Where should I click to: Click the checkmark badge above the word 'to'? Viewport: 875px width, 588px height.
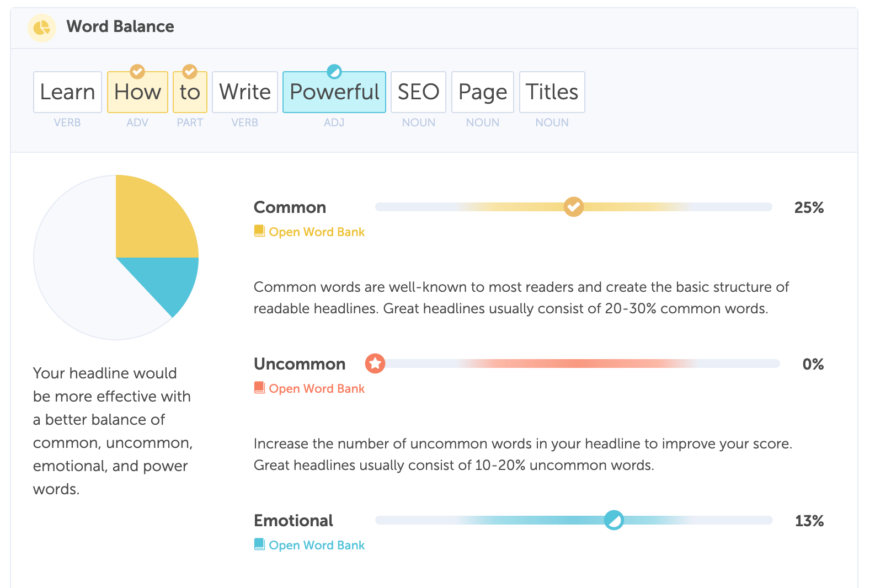click(x=190, y=71)
